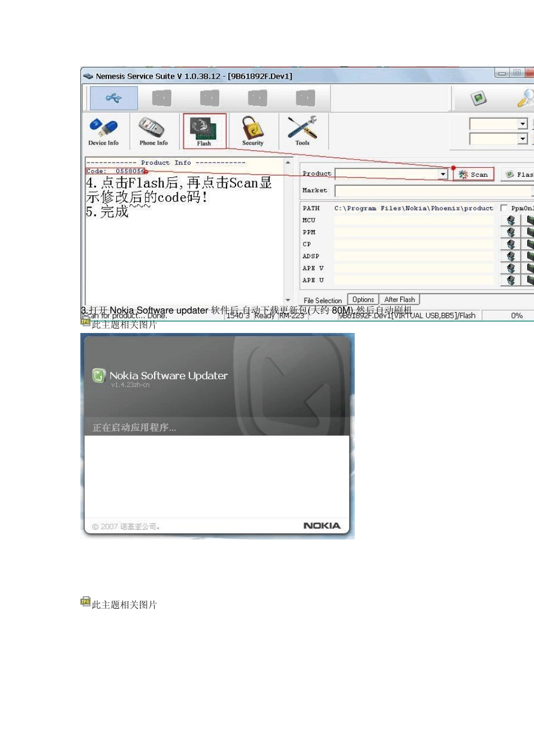Click the 'Code: 0558056' line in log
The height and width of the screenshot is (756, 534).
[116, 171]
